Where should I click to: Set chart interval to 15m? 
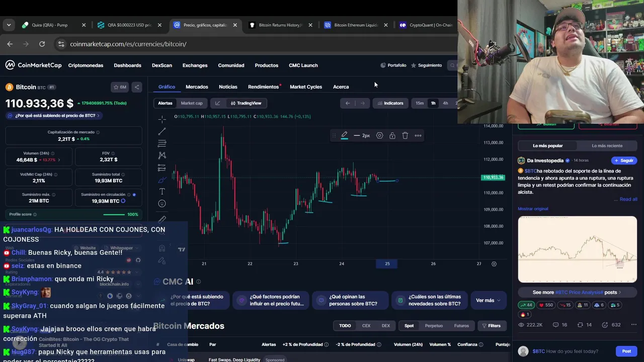pos(420,103)
